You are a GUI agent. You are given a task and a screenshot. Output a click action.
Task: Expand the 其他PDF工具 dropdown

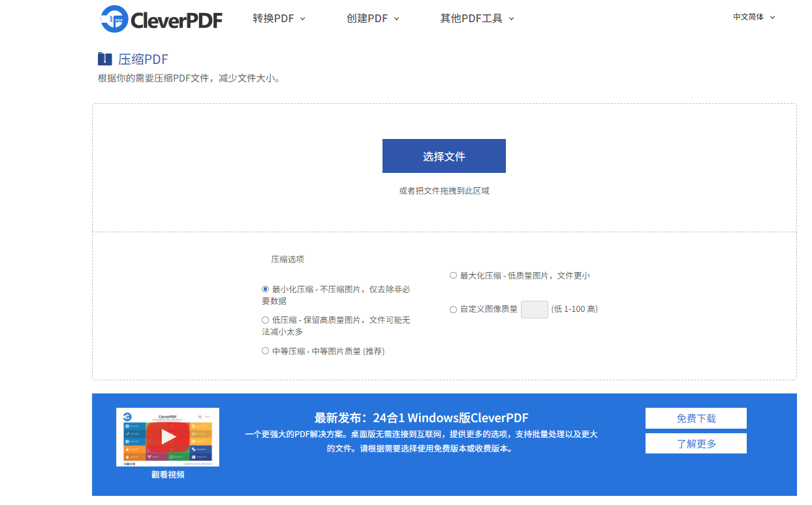click(477, 18)
